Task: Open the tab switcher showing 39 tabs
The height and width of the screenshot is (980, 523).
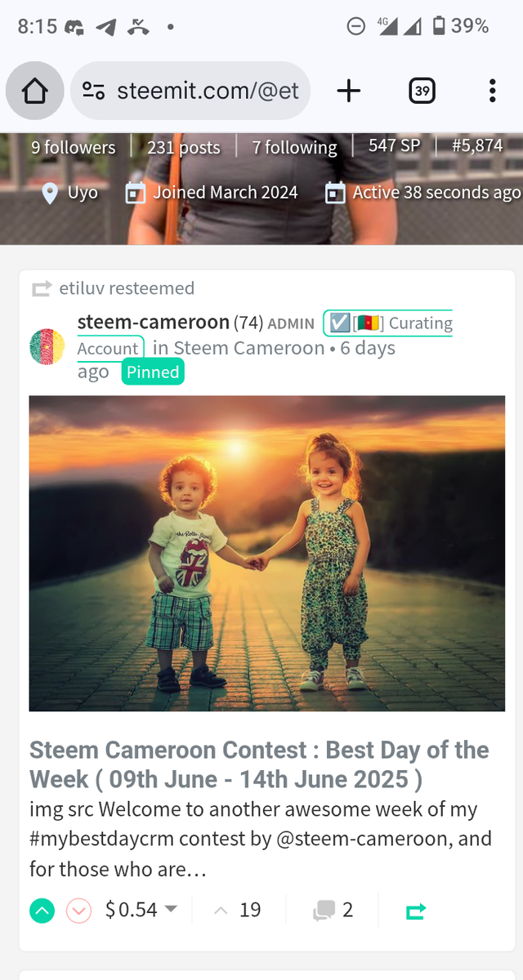Action: 422,91
